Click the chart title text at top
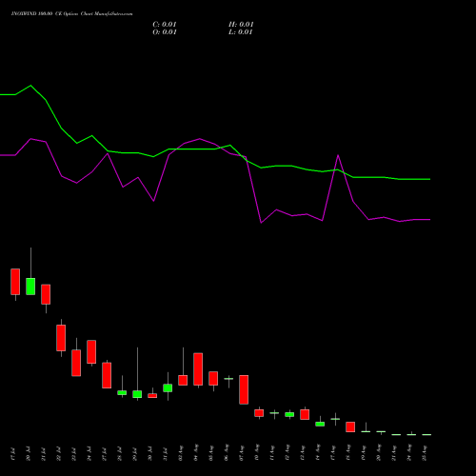The image size is (476, 476). pyautogui.click(x=71, y=14)
